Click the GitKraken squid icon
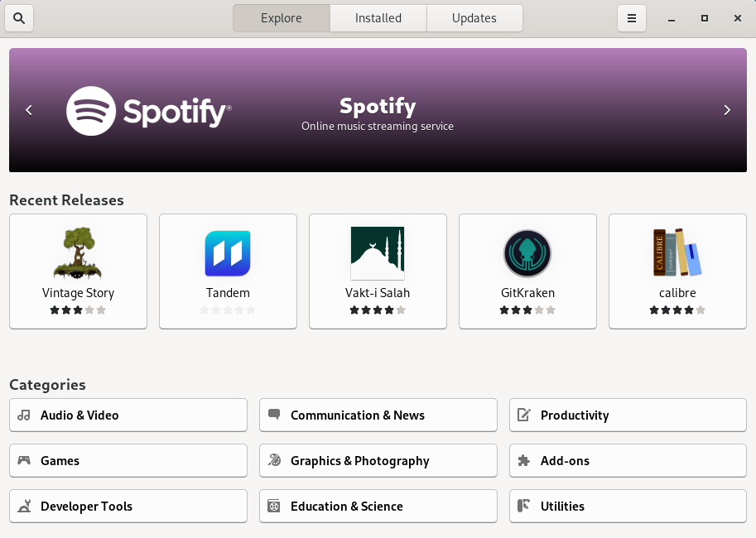Screen dimensions: 756x538 [x=527, y=253]
